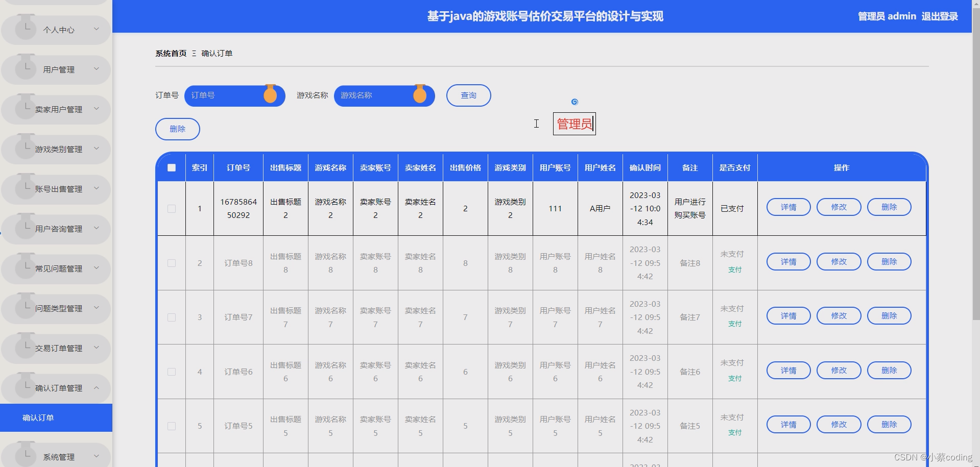The image size is (980, 467).
Task: Expand the 用户咨询管理 menu chevron
Action: point(97,228)
